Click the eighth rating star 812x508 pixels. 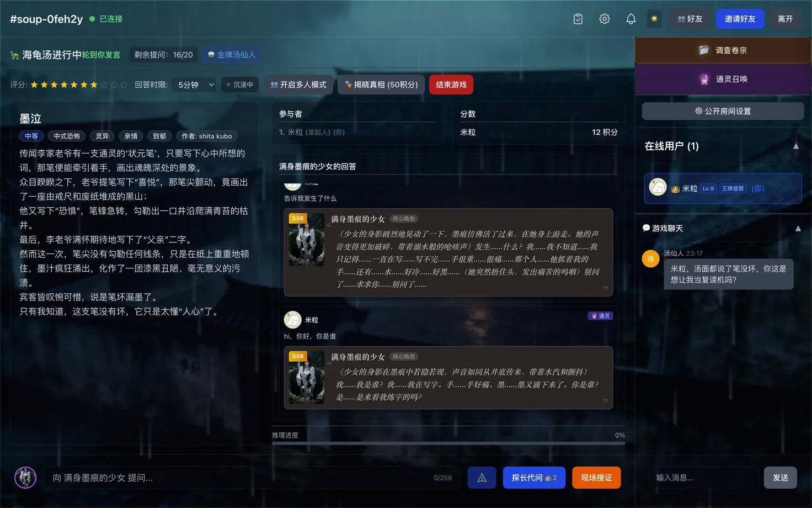point(104,84)
